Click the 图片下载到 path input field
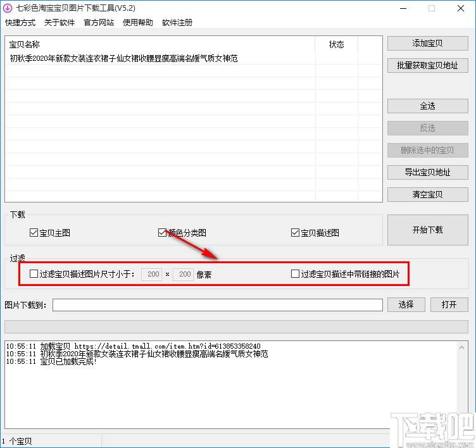 (218, 305)
